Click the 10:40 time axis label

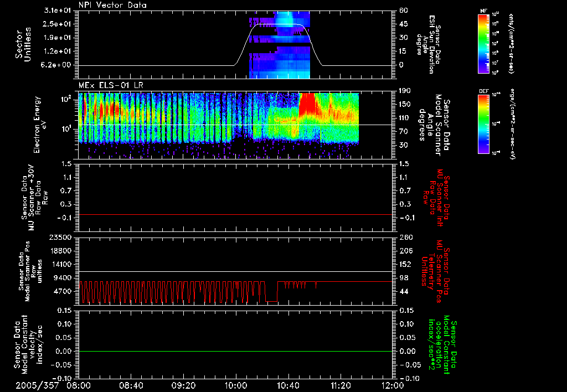click(288, 385)
